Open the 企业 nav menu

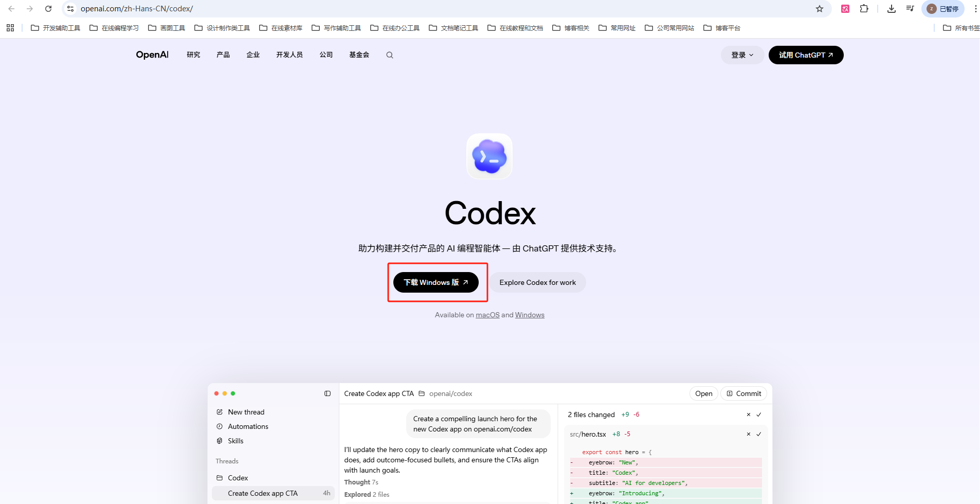[253, 55]
